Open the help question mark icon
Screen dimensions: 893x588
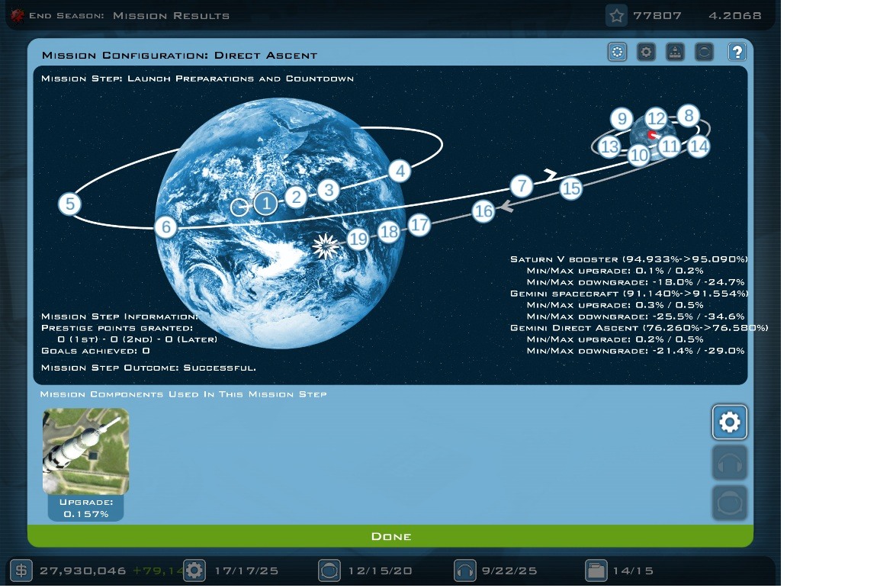click(x=737, y=53)
